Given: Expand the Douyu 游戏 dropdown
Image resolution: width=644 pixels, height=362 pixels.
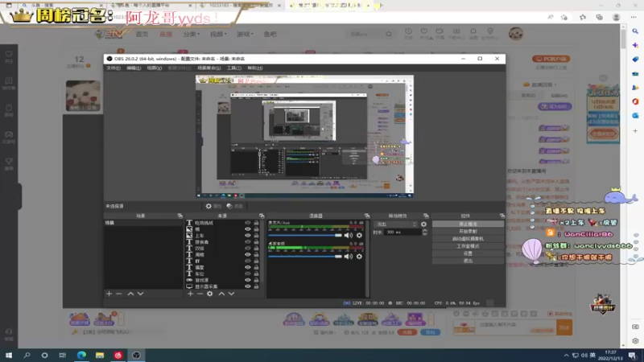Looking at the screenshot, I should click(x=246, y=34).
